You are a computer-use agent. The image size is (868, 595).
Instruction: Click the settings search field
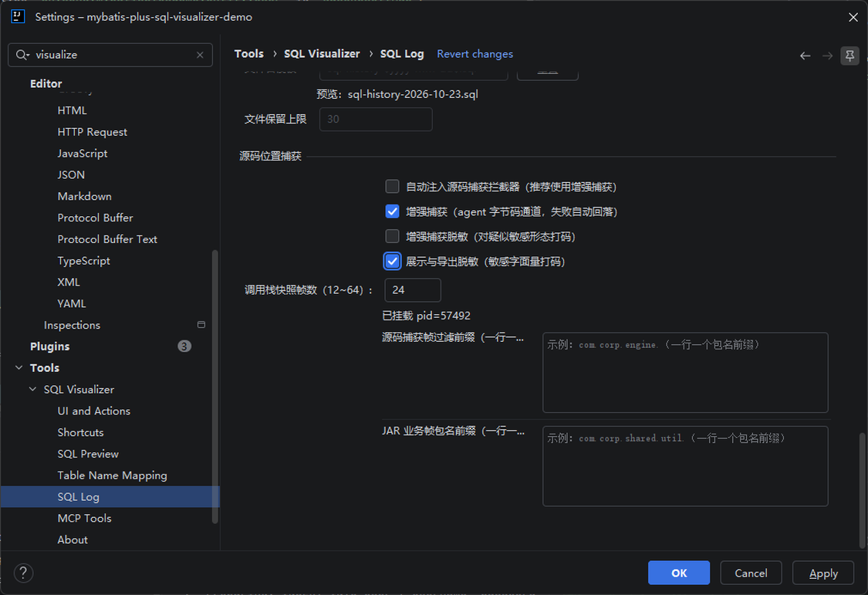click(x=110, y=55)
